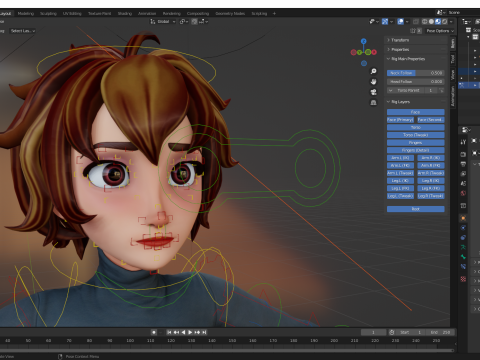Open the World properties tab icon

(463, 193)
